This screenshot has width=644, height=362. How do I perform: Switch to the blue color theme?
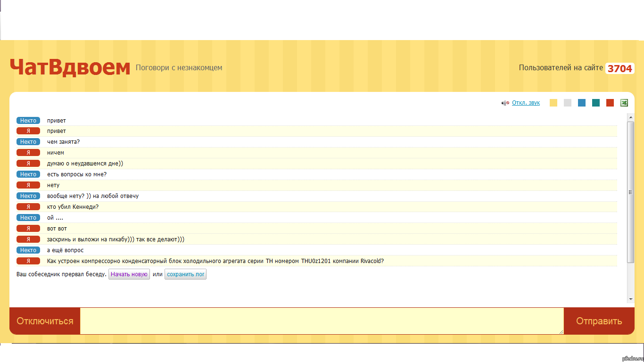click(x=582, y=103)
